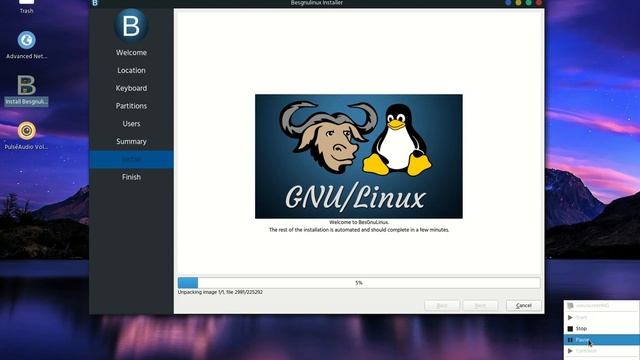This screenshot has width=640, height=360.
Task: Click the green title bar circle button
Action: click(529, 2)
